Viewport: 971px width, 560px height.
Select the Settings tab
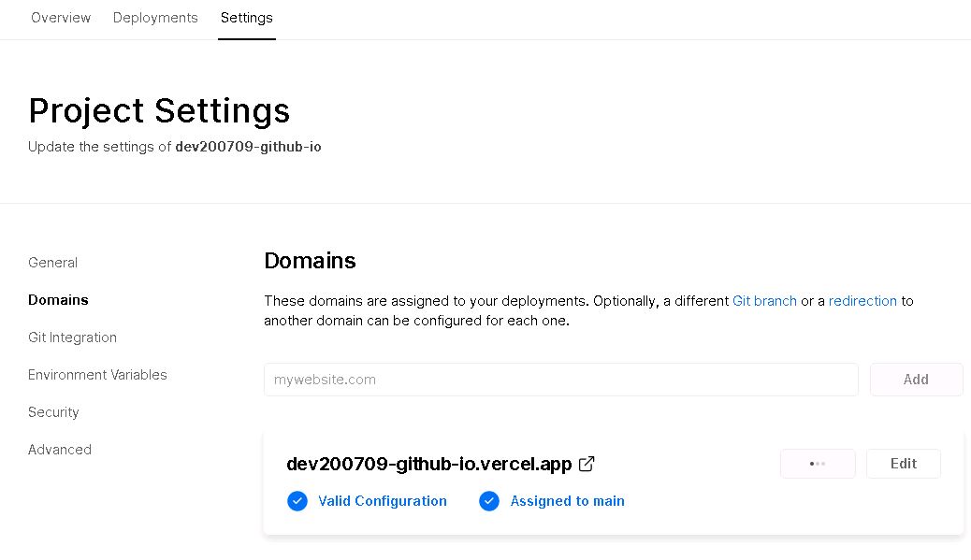pyautogui.click(x=246, y=18)
